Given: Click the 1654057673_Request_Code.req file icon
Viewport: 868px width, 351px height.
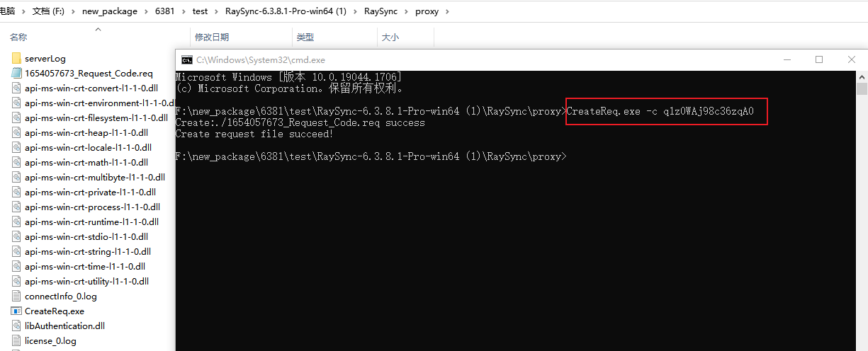Looking at the screenshot, I should tap(16, 74).
